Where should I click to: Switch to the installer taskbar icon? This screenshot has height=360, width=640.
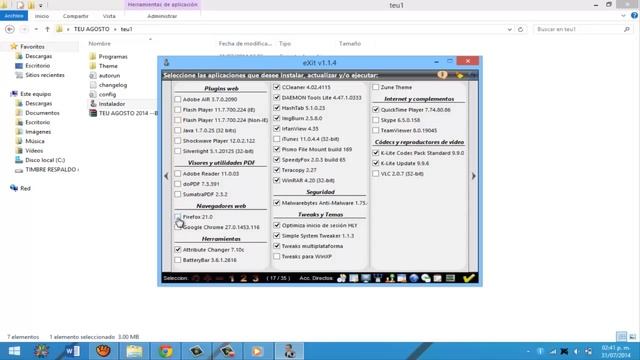pyautogui.click(x=289, y=351)
